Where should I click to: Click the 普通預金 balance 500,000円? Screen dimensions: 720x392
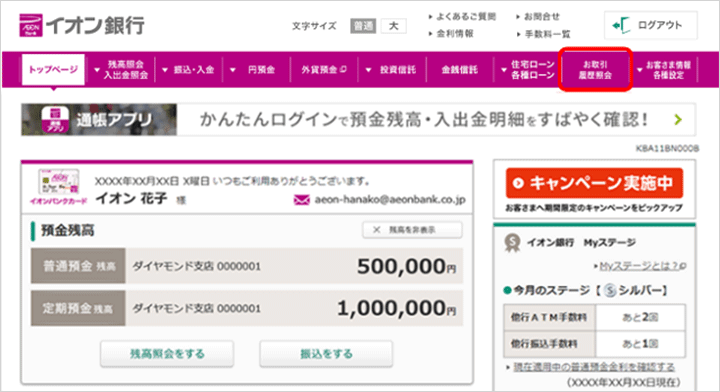(406, 266)
